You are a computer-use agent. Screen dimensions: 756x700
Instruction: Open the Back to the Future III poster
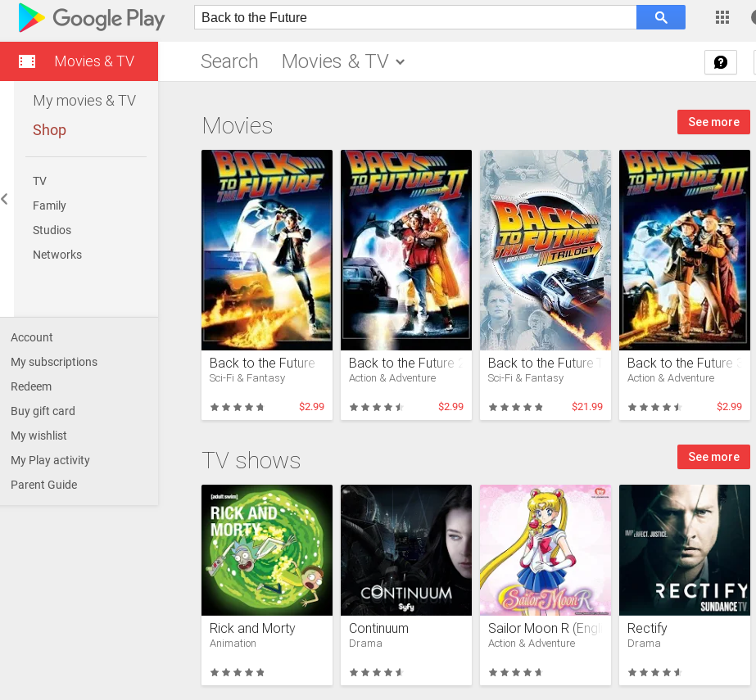685,250
